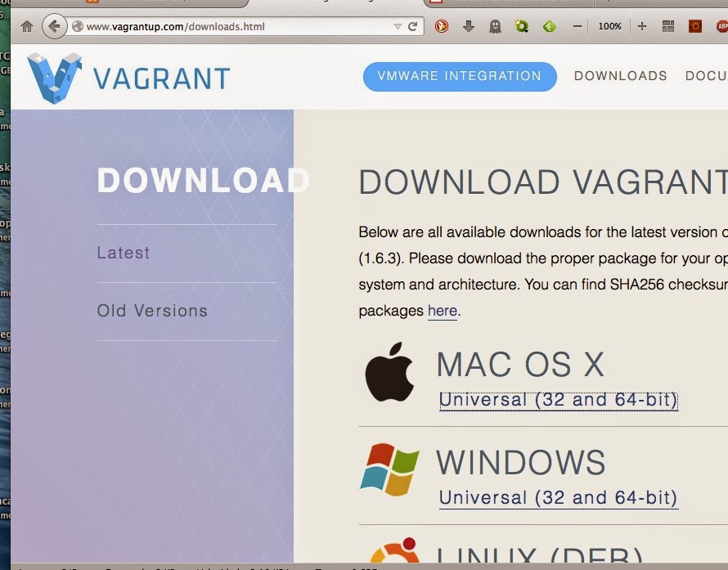This screenshot has height=570, width=728.
Task: Open the DOWNLOADS navigation menu item
Action: [620, 76]
